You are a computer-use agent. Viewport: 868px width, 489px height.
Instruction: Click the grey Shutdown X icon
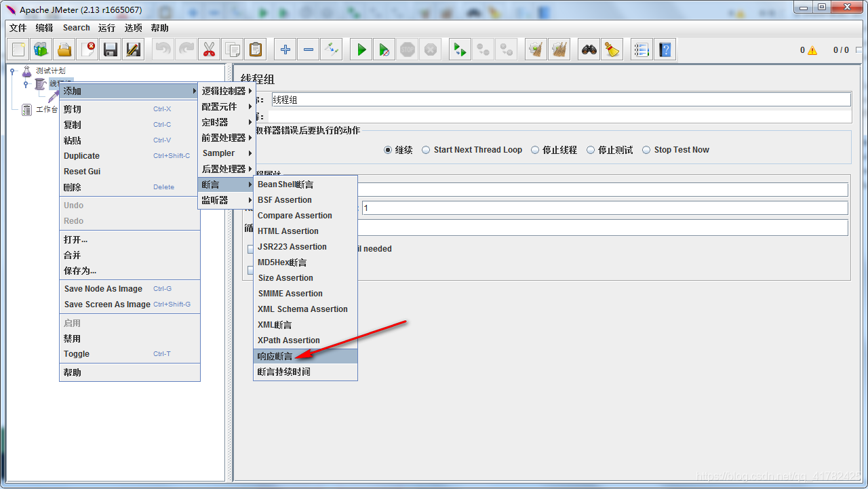click(x=431, y=50)
